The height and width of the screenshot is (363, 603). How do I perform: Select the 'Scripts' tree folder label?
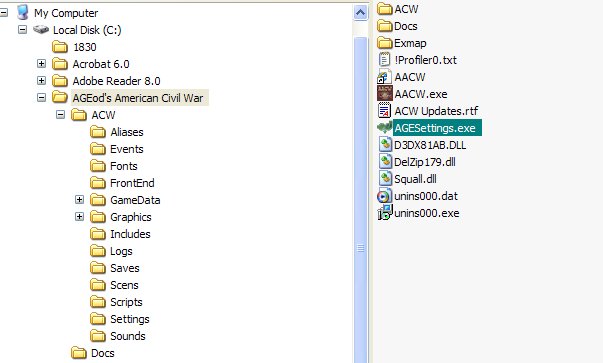click(x=126, y=302)
